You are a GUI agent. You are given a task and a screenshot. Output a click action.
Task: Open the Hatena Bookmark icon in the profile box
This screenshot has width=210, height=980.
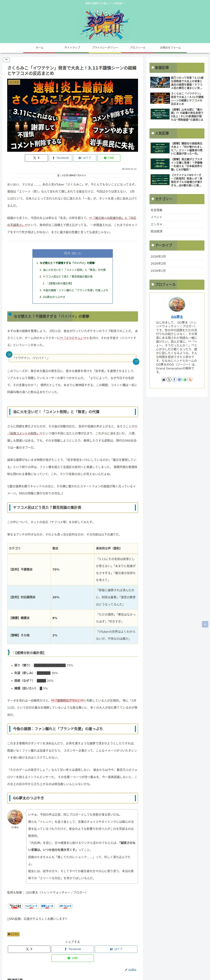point(180,379)
